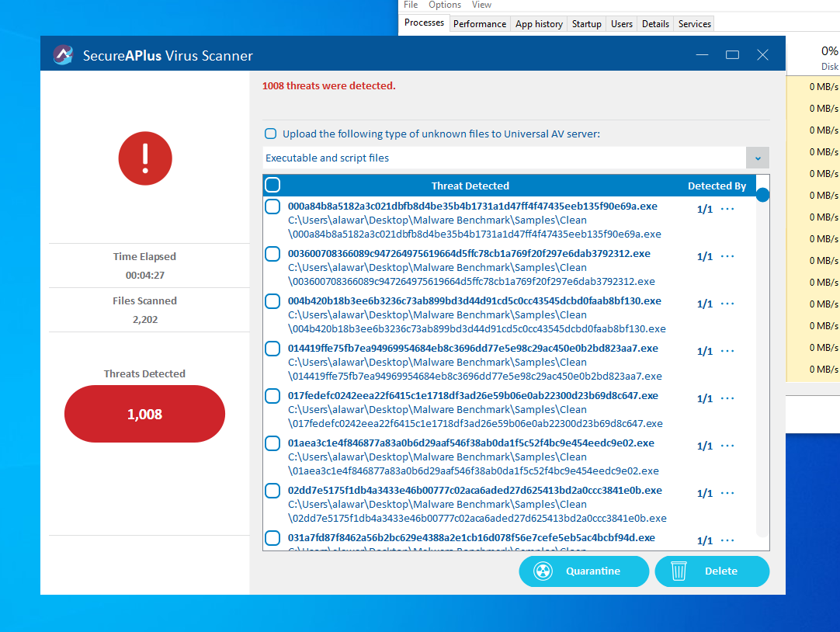
Task: Click the 1/1 detection count for 000a84b8a518 row
Action: click(705, 210)
